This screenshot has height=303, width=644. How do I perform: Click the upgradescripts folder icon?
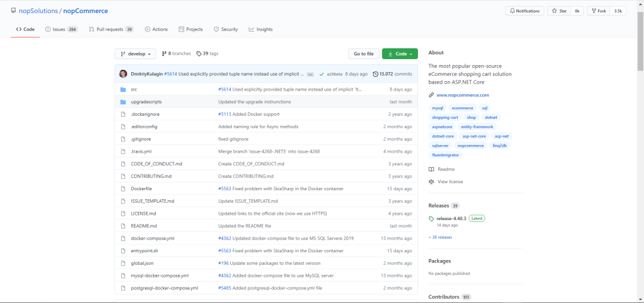click(123, 102)
